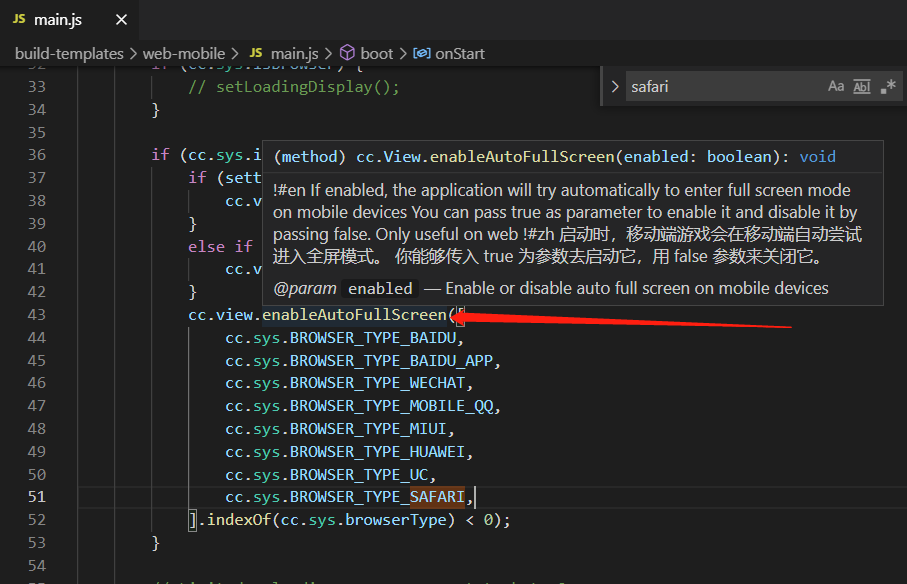Click the onStart symbol icon in breadcrumb
This screenshot has height=584, width=907.
[421, 53]
